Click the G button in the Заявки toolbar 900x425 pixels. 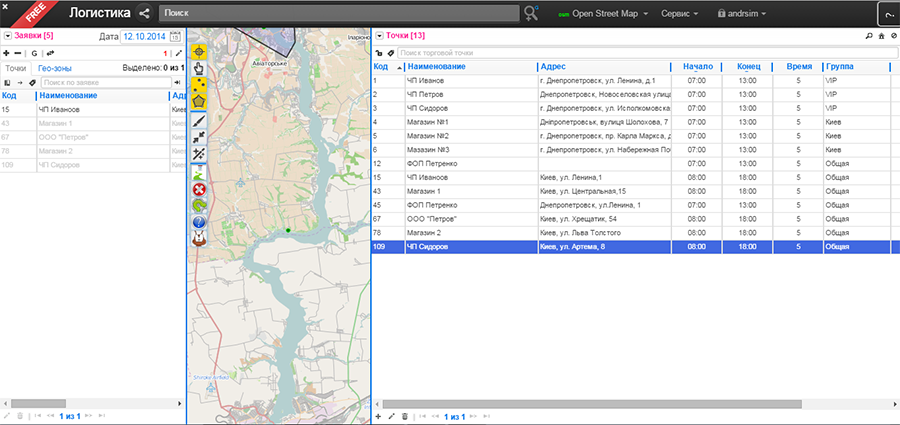tap(34, 53)
